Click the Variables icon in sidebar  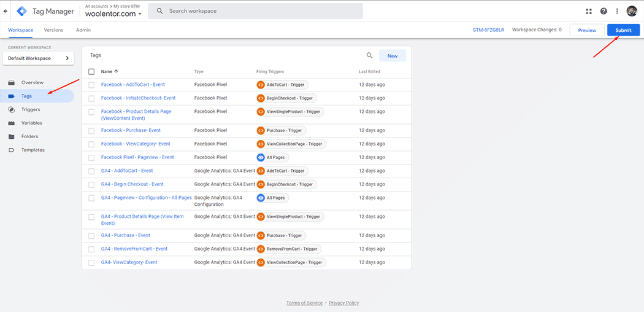pyautogui.click(x=12, y=123)
